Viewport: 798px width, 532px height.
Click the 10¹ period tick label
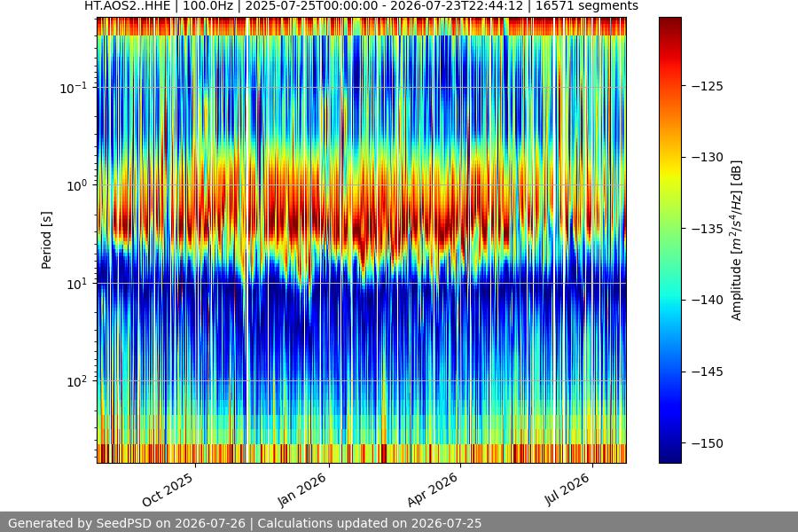(76, 284)
